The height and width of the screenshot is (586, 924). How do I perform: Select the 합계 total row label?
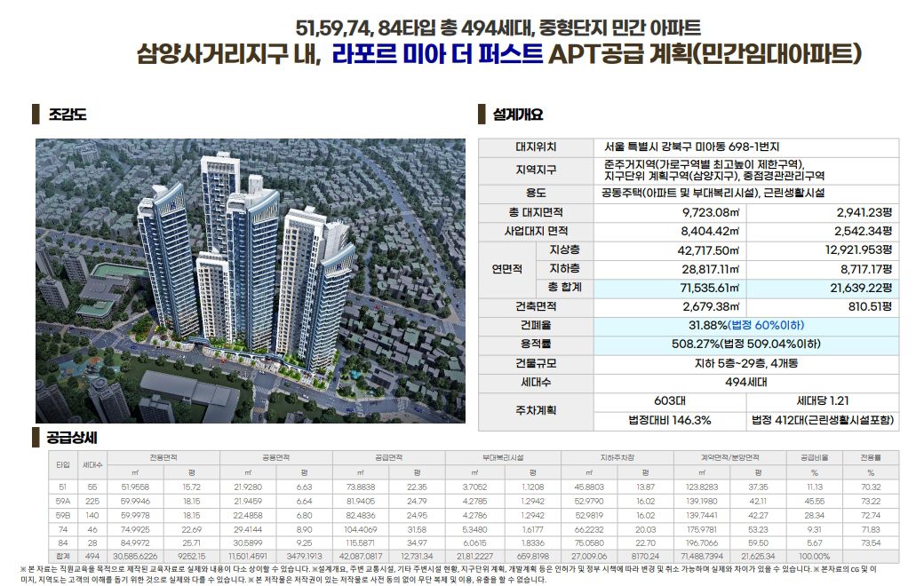click(63, 555)
